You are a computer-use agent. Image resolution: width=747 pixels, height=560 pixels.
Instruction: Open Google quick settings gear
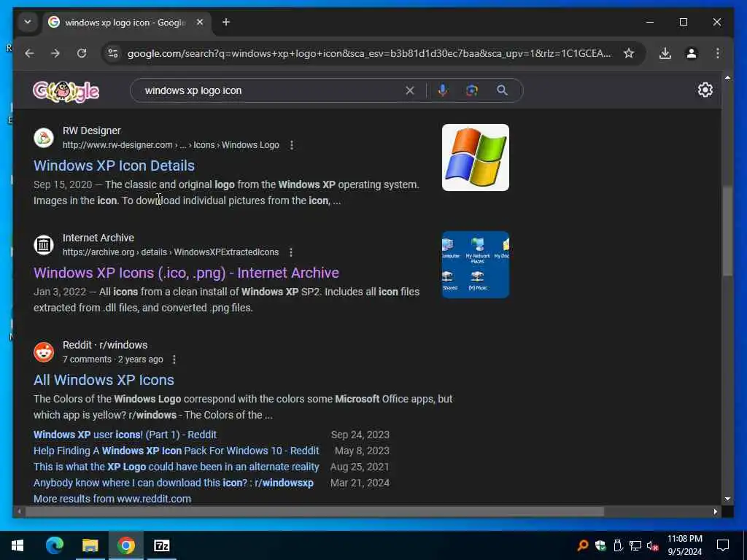pyautogui.click(x=705, y=90)
